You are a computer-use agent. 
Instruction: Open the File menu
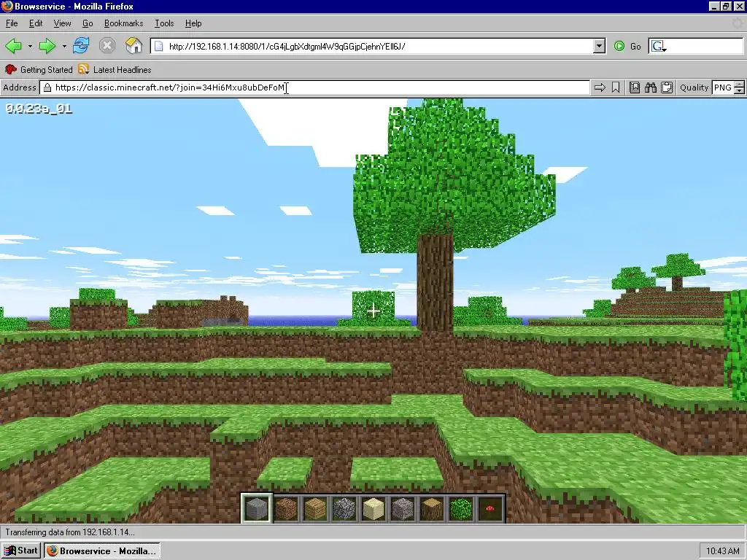pyautogui.click(x=12, y=23)
